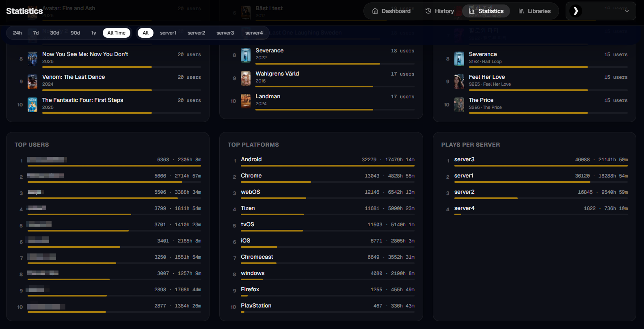Open The Price title link
The height and width of the screenshot is (329, 644).
point(481,100)
